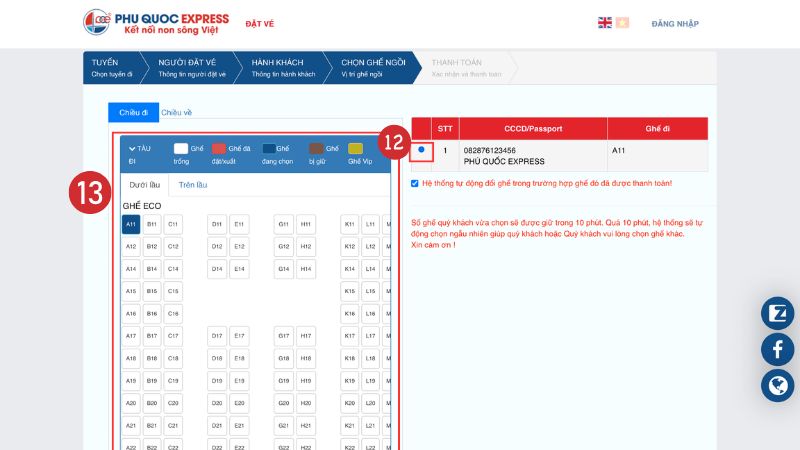Viewport: 800px width, 450px height.
Task: Choose seat K11
Action: pos(349,224)
